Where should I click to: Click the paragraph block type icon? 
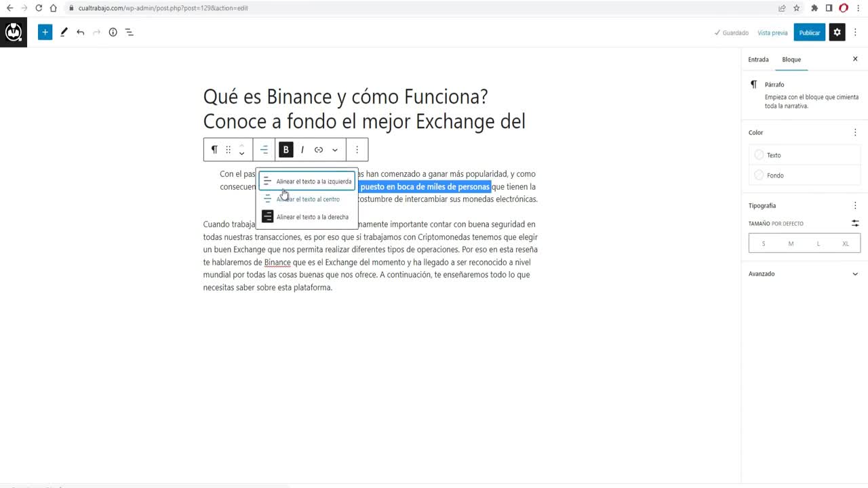coord(214,150)
